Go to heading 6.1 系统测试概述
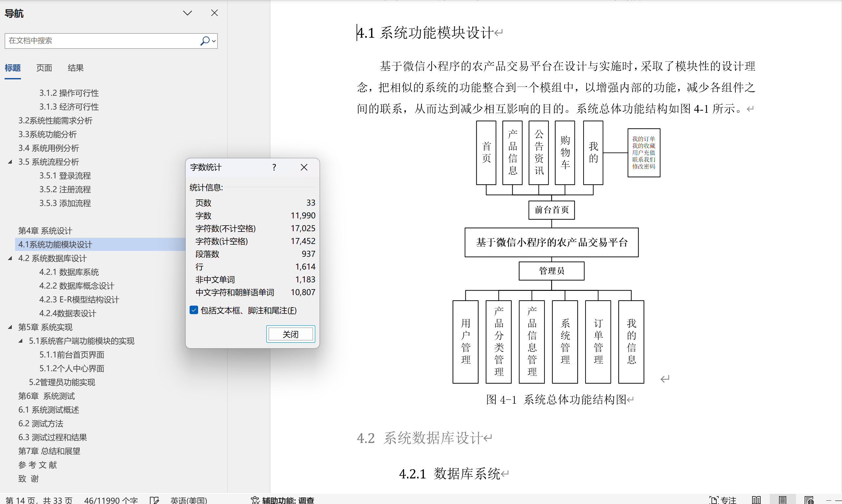Screen dimensions: 842x504 [49, 410]
